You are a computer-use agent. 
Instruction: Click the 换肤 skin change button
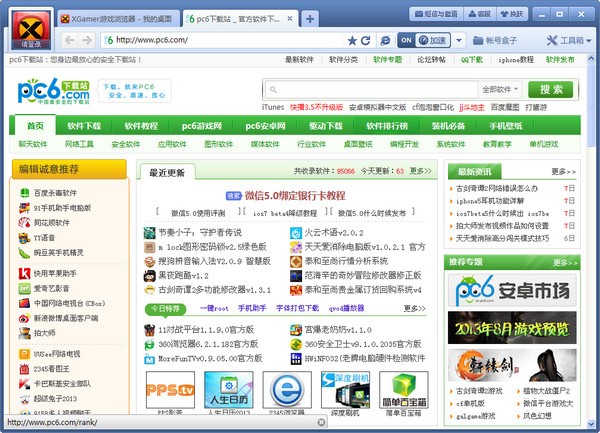point(512,14)
